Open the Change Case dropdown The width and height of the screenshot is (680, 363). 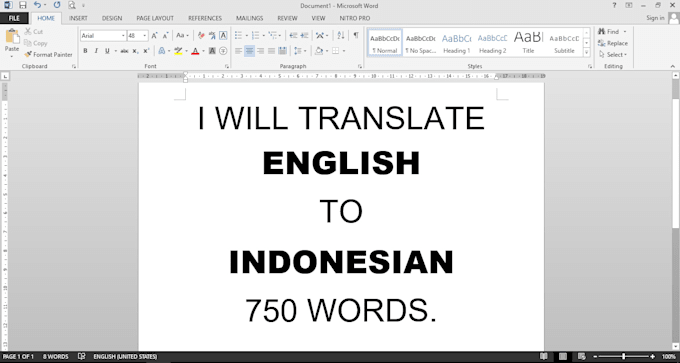click(x=182, y=36)
